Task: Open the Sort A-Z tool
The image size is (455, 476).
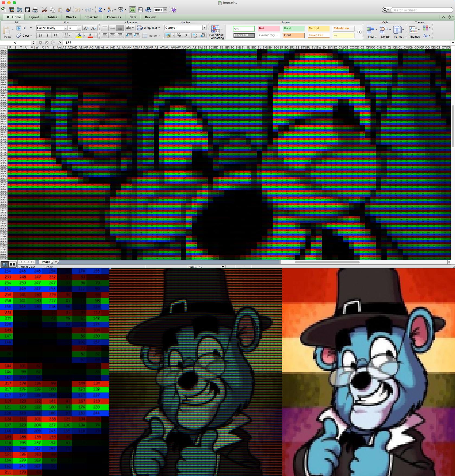Action: click(110, 10)
